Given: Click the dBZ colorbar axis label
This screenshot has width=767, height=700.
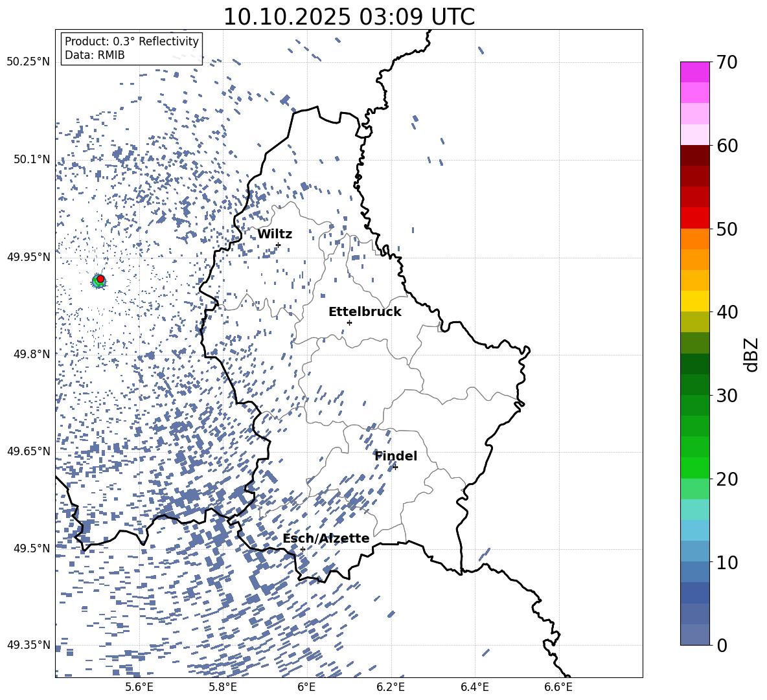Looking at the screenshot, I should (752, 354).
